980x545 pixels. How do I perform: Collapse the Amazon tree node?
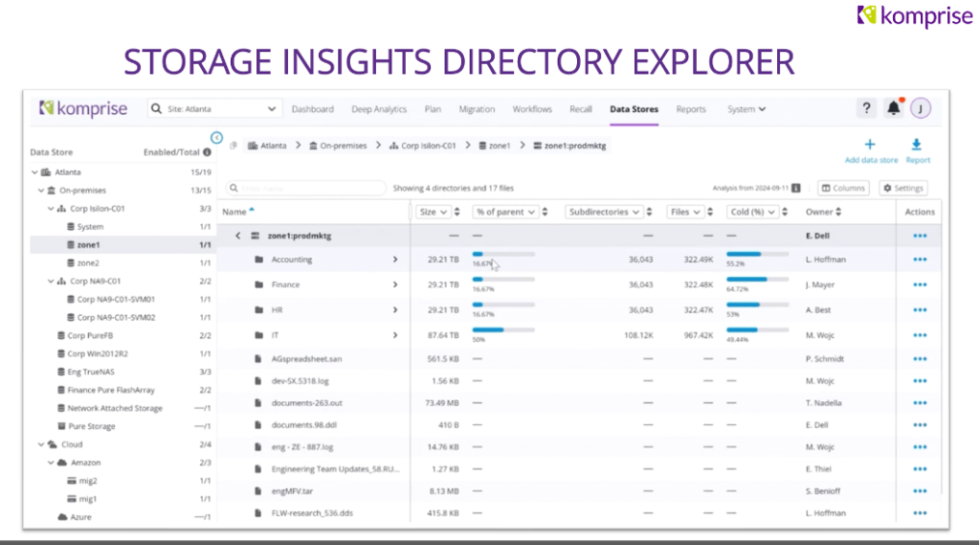(x=51, y=463)
